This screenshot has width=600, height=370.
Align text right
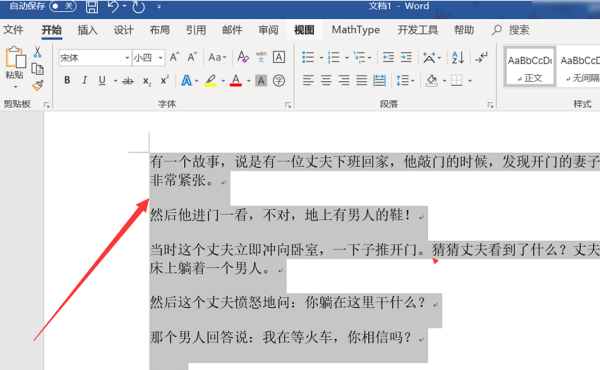pyautogui.click(x=344, y=80)
